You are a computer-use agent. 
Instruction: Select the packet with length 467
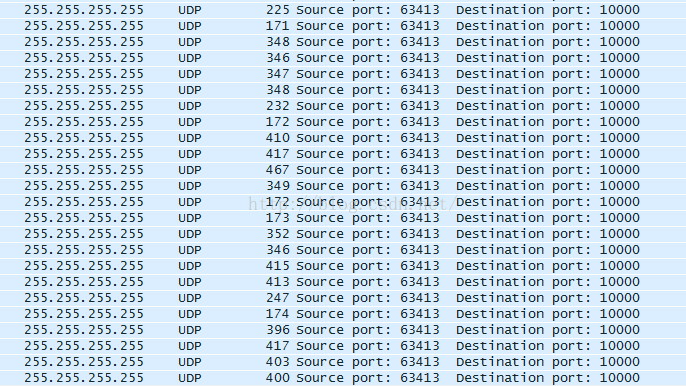click(x=343, y=170)
